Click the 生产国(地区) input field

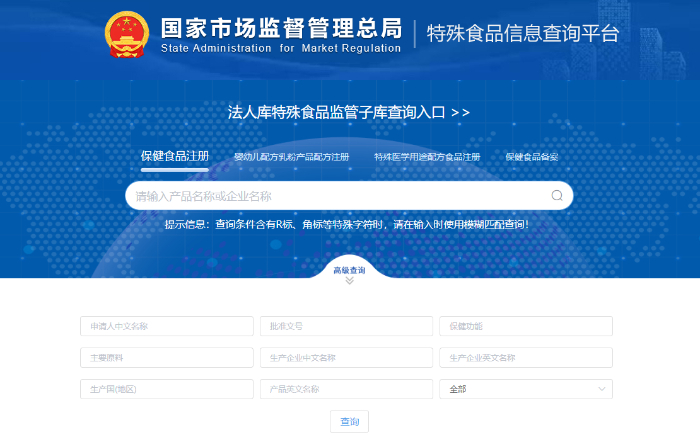(167, 389)
